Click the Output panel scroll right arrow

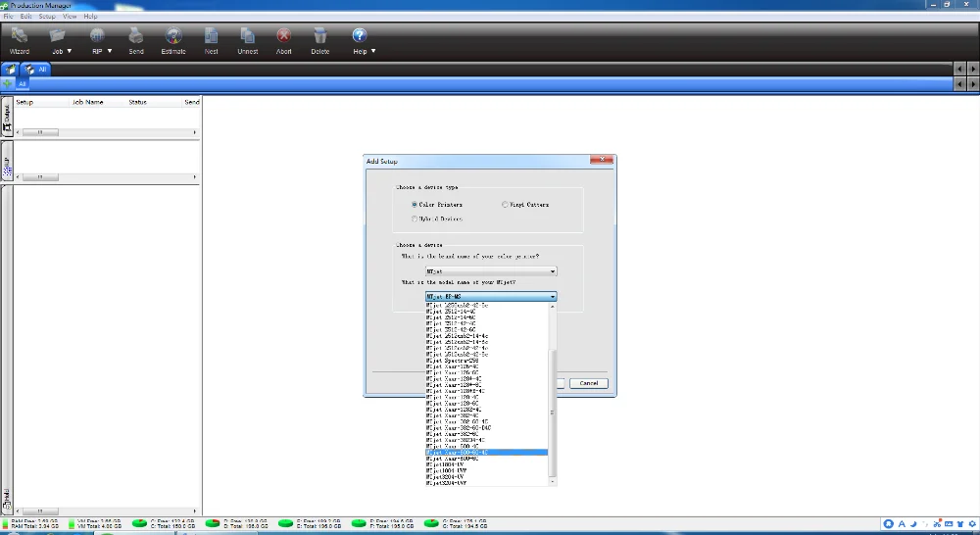195,132
